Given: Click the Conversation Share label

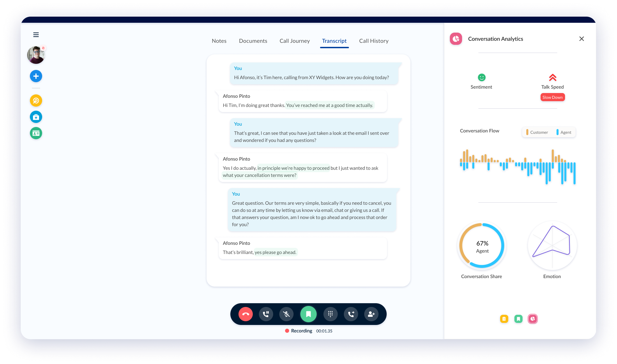Looking at the screenshot, I should tap(481, 276).
